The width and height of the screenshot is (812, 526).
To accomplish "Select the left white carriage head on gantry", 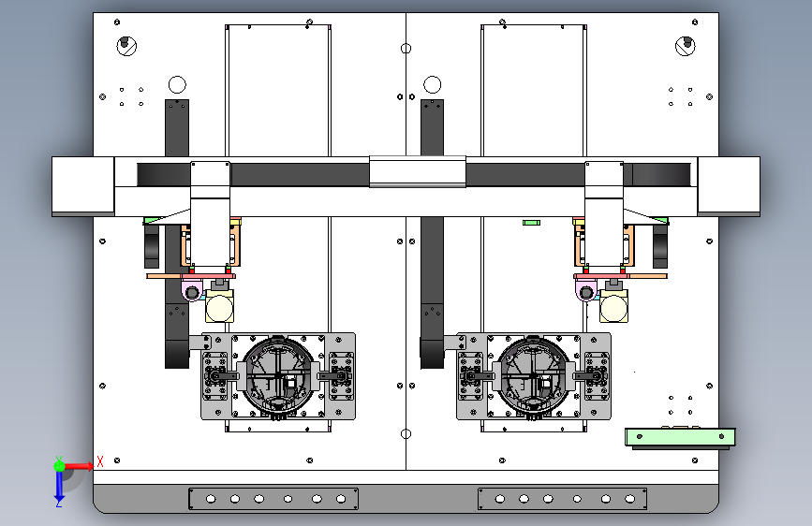I will tap(210, 215).
